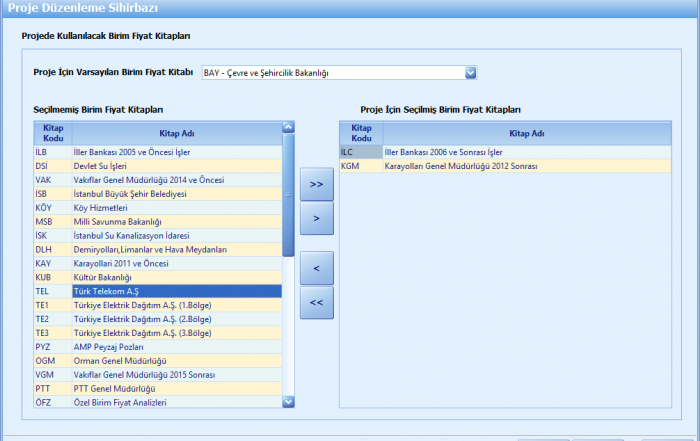Click the move selected right (>) button

[316, 217]
